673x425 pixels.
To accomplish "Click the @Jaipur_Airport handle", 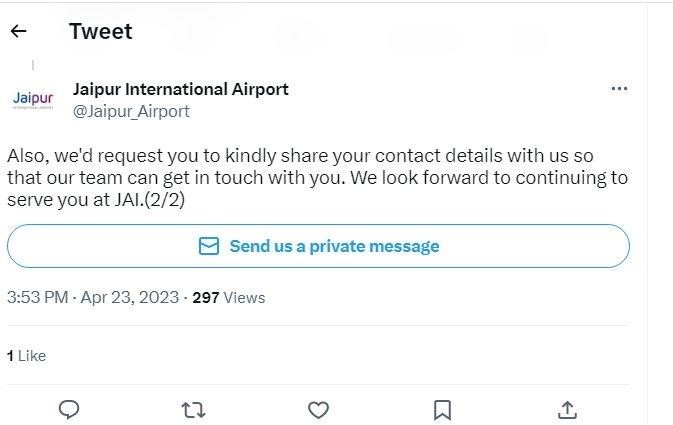I will tap(131, 111).
